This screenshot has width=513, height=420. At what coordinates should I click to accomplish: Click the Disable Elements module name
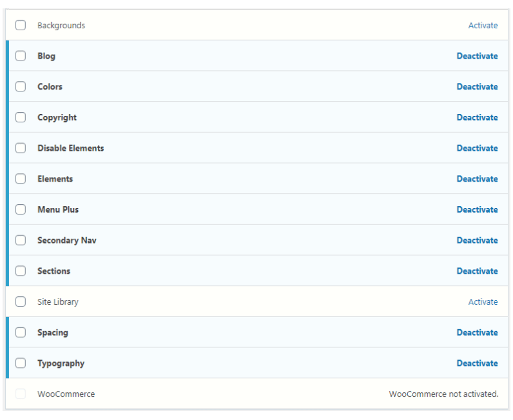(71, 149)
